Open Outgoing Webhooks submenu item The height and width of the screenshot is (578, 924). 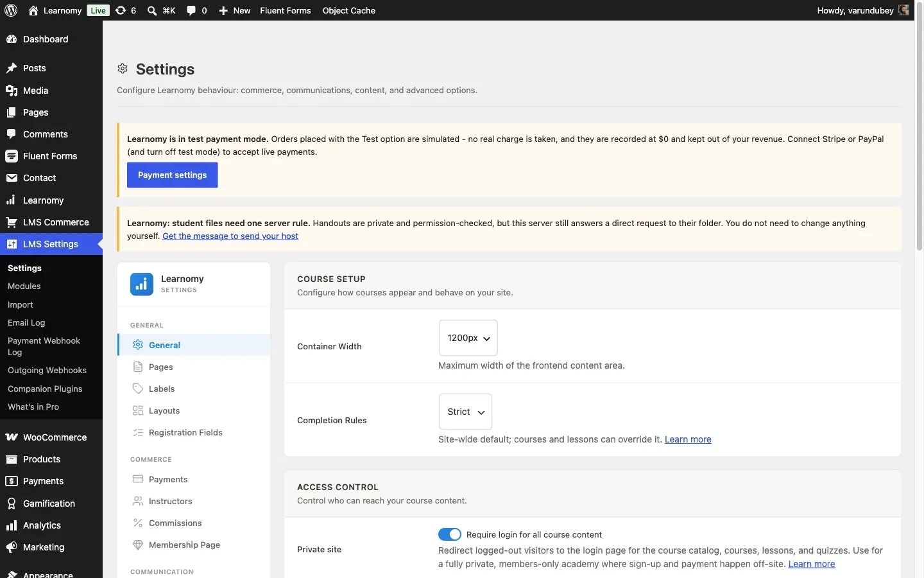[51, 370]
